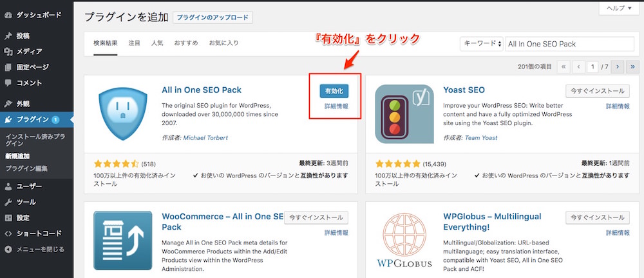Switch to the 注目 tab
The height and width of the screenshot is (278, 644).
pos(135,43)
